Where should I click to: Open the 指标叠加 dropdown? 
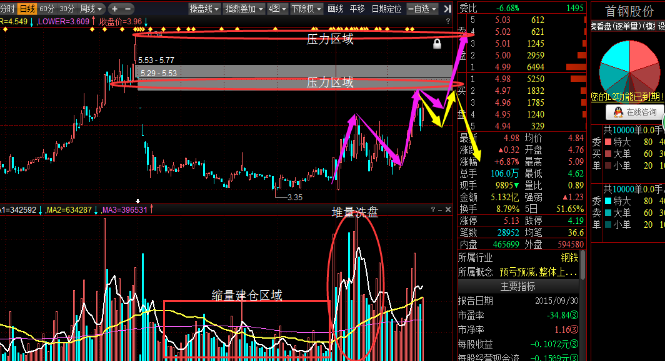point(244,8)
